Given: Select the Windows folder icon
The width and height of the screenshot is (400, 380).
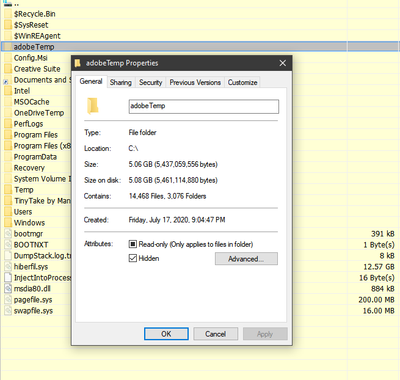Looking at the screenshot, I should coord(8,223).
